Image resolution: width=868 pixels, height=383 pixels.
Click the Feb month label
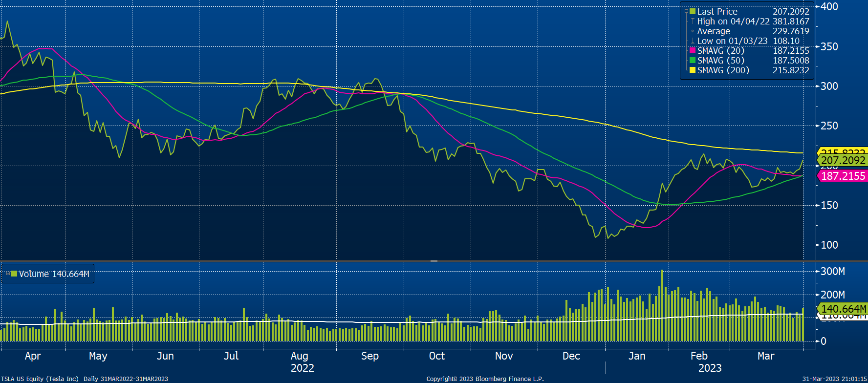click(699, 356)
